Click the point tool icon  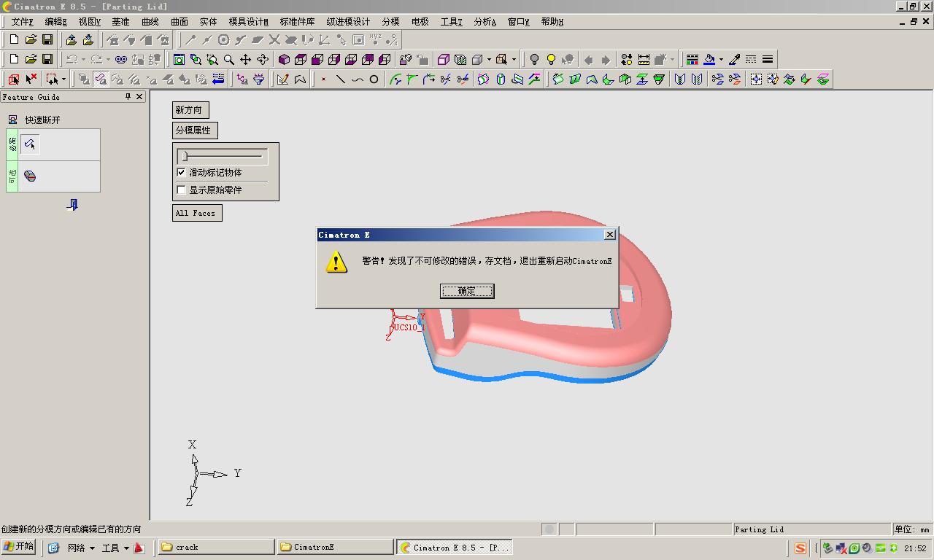(x=323, y=79)
